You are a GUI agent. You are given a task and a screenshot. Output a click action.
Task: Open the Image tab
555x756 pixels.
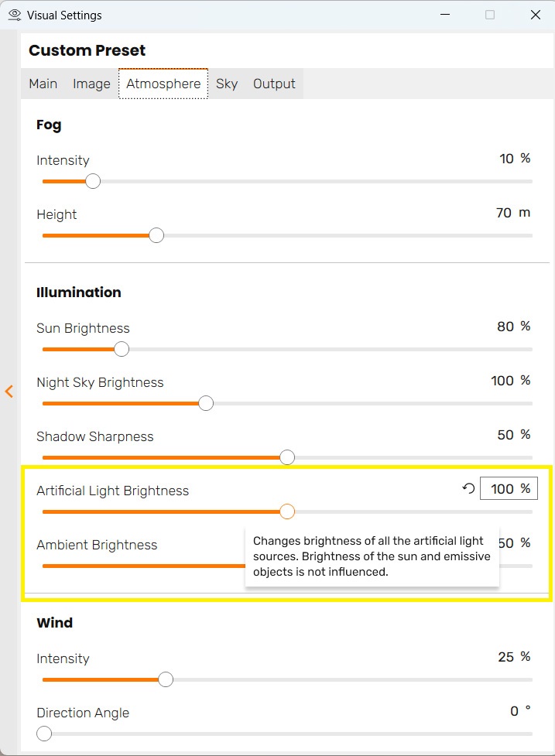(x=91, y=84)
